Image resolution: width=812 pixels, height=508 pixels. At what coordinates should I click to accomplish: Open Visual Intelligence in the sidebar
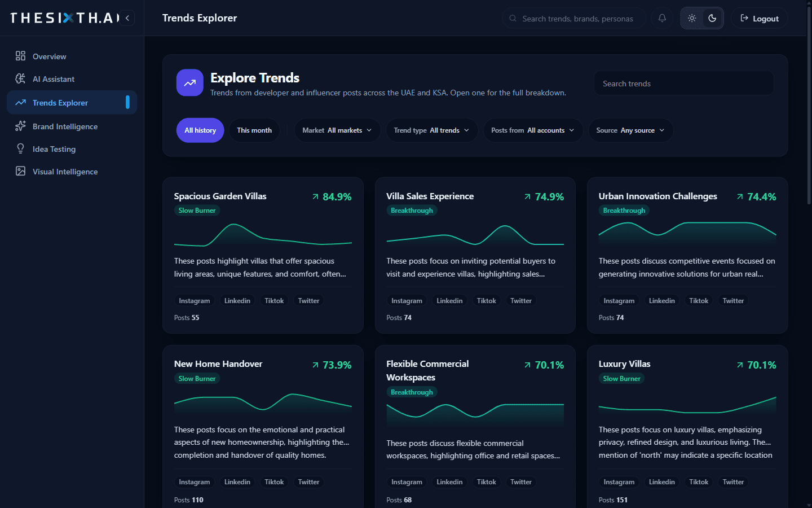(x=72, y=172)
